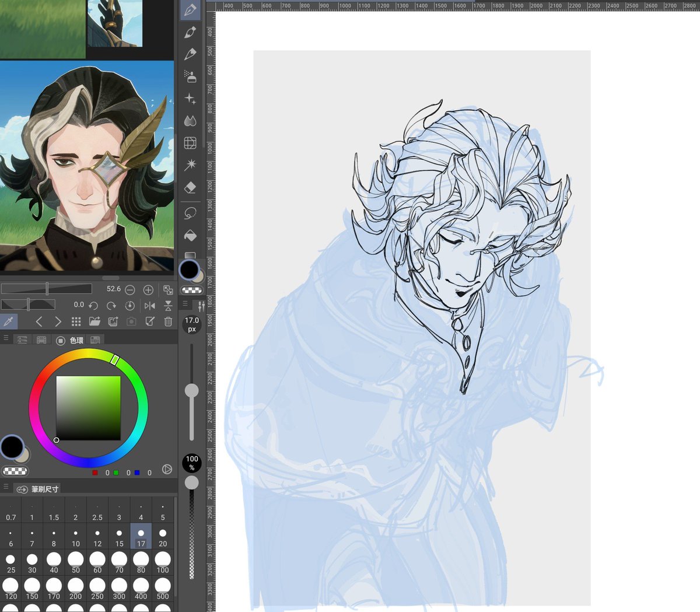Select the Lasso selection tool
Viewport: 700px width, 612px height.
pyautogui.click(x=190, y=213)
